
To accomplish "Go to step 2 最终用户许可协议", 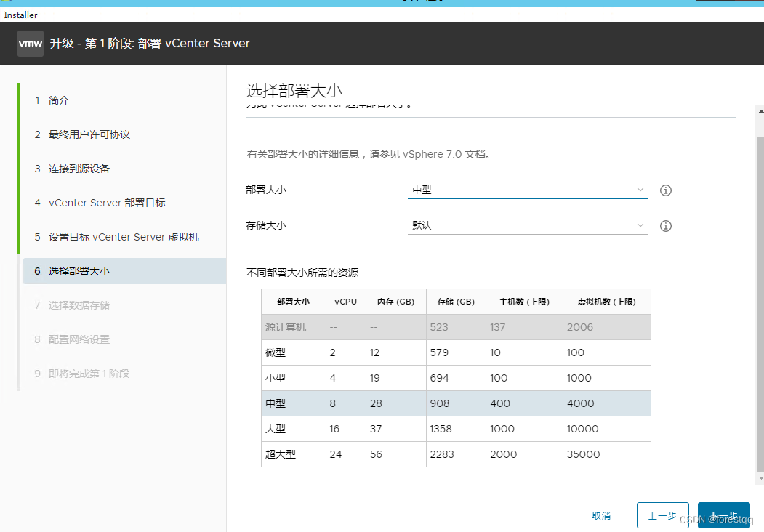I will [x=82, y=134].
